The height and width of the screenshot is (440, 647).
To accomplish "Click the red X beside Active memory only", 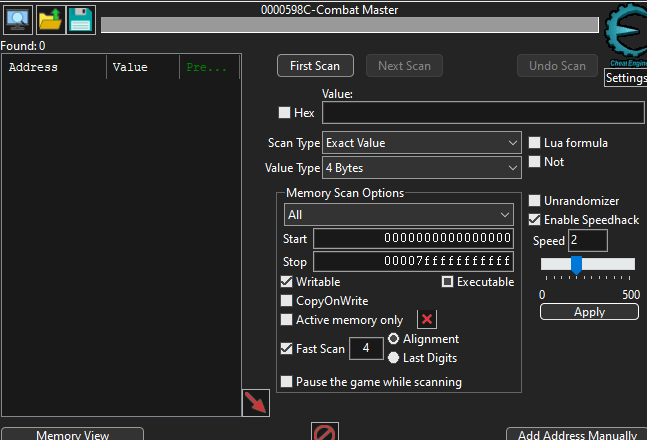I will point(427,319).
